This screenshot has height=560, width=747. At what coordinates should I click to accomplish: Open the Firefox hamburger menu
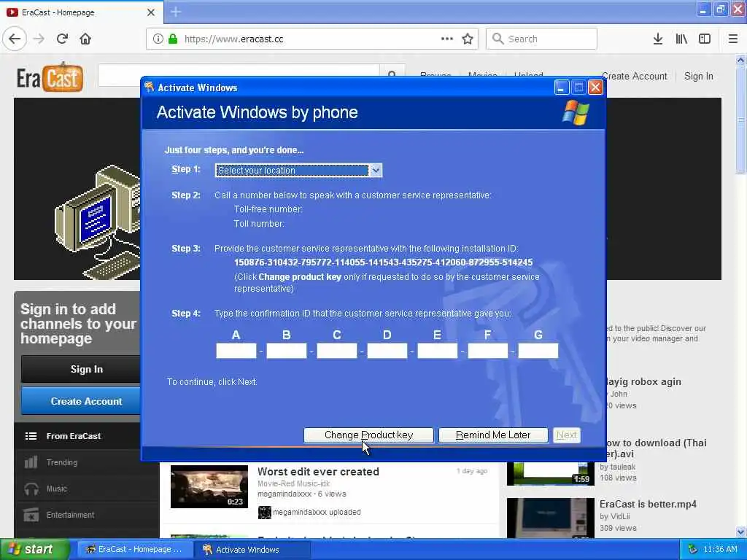733,39
